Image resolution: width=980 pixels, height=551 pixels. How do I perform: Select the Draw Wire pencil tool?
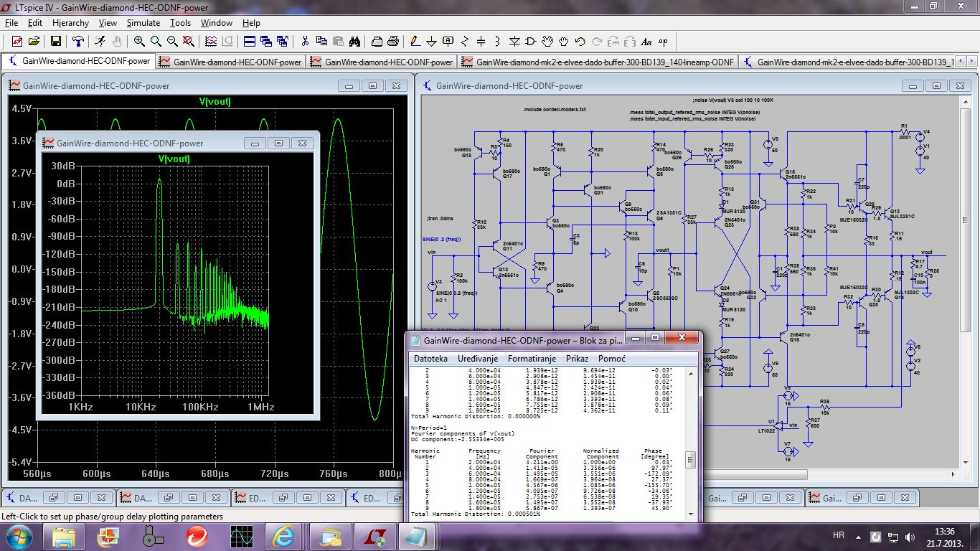tap(415, 41)
